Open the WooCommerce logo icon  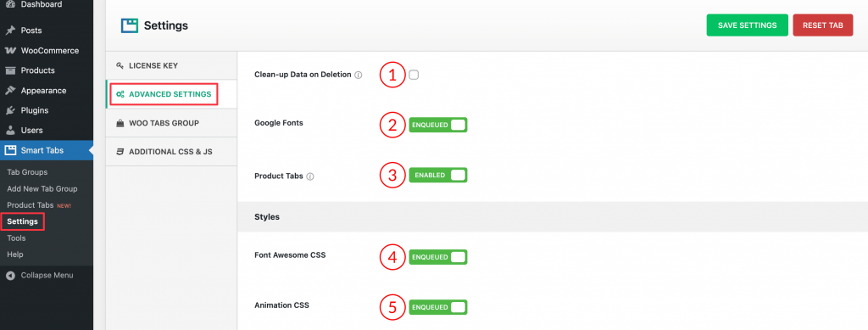(10, 50)
